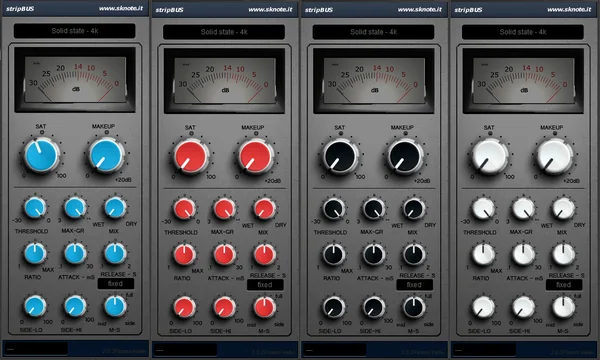Click bottom black display field on white strip

click(x=484, y=350)
